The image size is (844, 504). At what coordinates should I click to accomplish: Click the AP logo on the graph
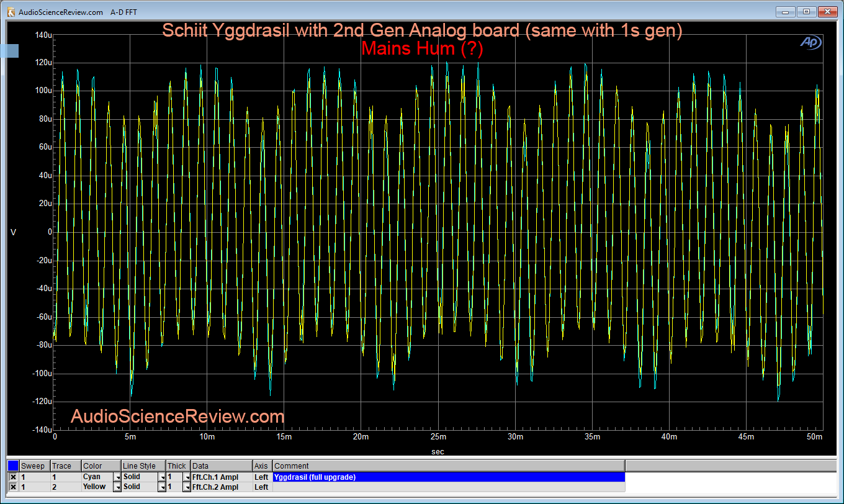(x=810, y=42)
